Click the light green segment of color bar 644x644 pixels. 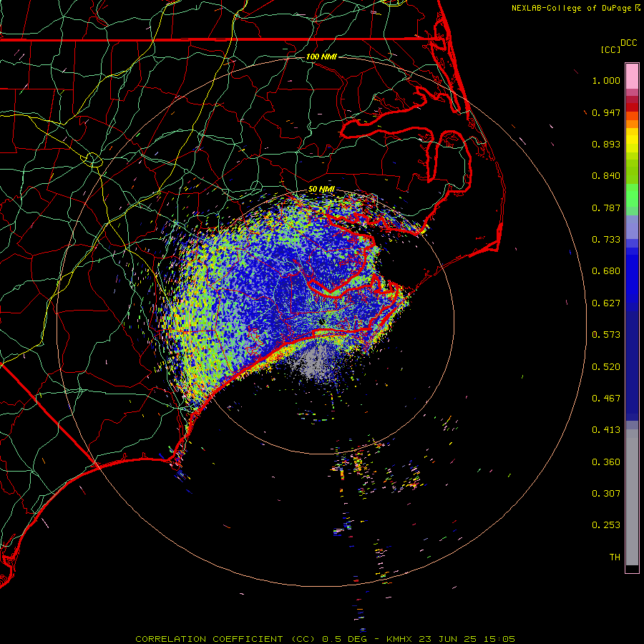pyautogui.click(x=632, y=195)
